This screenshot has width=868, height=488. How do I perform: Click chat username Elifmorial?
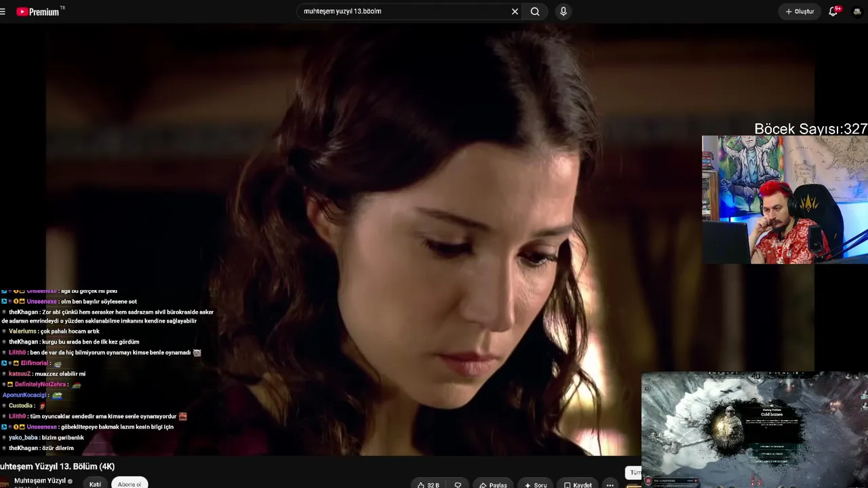pos(35,363)
